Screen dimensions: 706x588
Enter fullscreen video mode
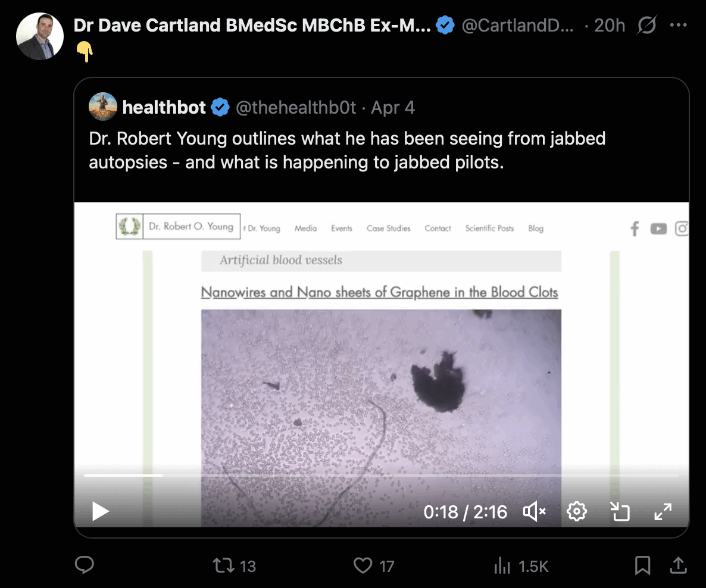pyautogui.click(x=663, y=511)
